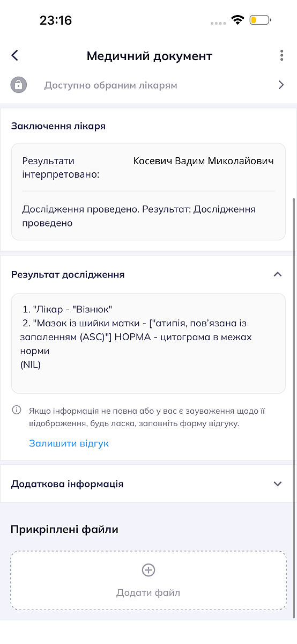This screenshot has height=644, width=297.
Task: Select the Заключення лікаря heading
Action: point(58,126)
